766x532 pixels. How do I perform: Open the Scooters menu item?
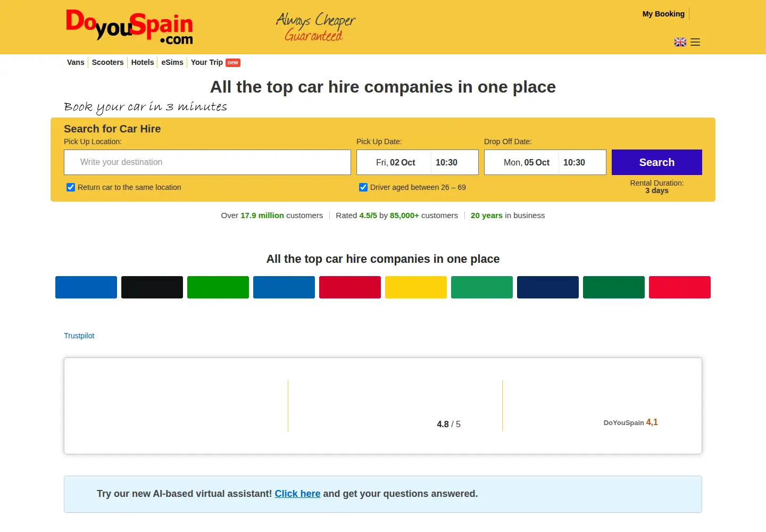108,62
